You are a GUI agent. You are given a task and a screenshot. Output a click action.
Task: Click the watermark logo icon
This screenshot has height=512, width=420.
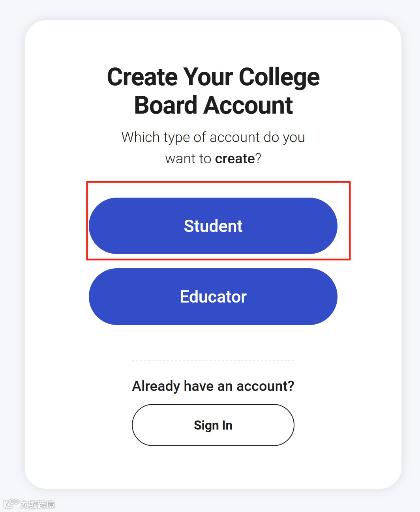[11, 504]
